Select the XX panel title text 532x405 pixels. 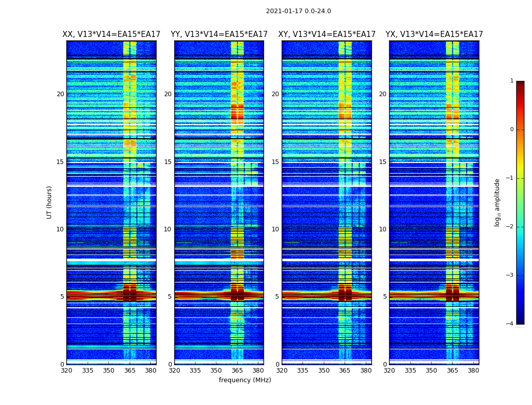point(111,34)
